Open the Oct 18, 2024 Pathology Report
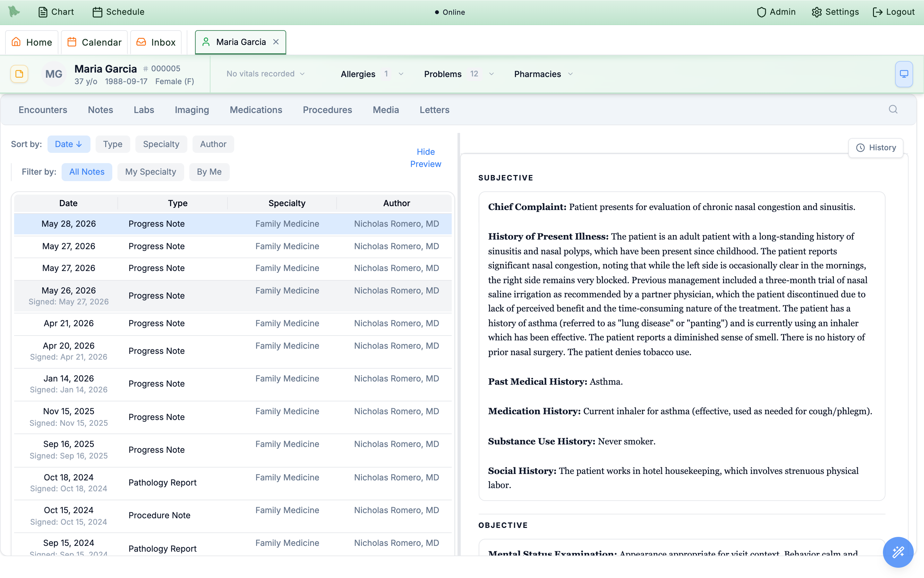Image resolution: width=924 pixels, height=578 pixels. [233, 483]
